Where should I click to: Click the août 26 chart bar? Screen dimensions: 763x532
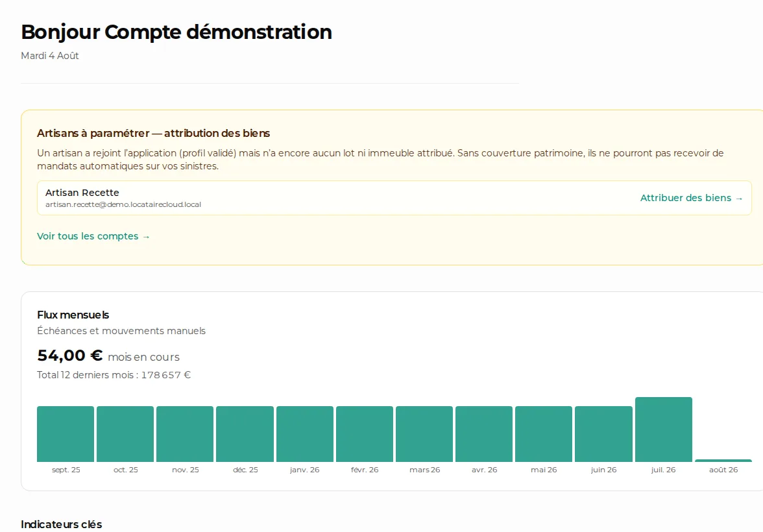[723, 461]
